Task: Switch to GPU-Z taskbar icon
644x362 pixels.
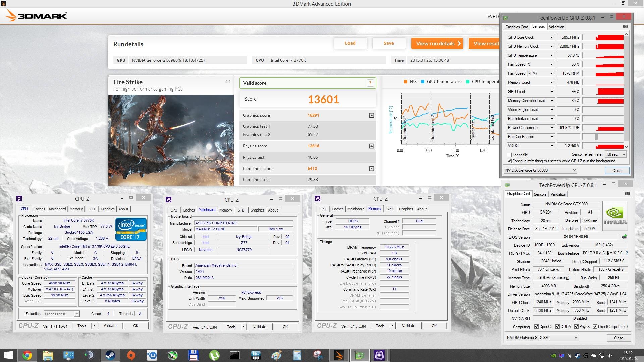Action: (360, 355)
